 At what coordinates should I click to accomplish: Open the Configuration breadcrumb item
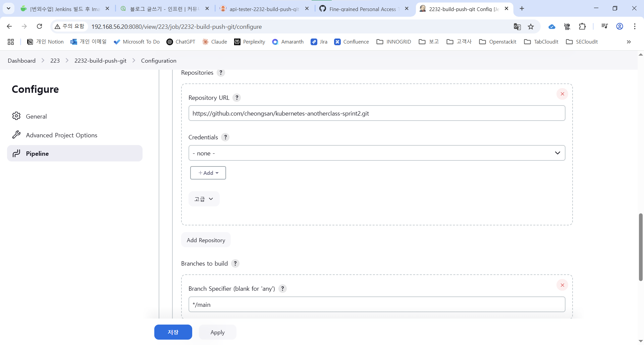tap(159, 61)
